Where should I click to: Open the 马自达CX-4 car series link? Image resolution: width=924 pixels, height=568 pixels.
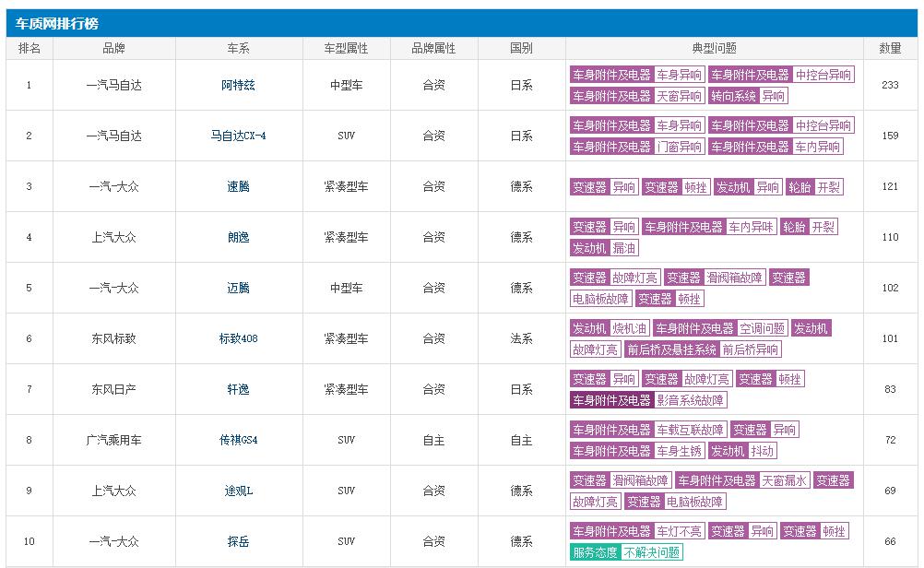[238, 136]
